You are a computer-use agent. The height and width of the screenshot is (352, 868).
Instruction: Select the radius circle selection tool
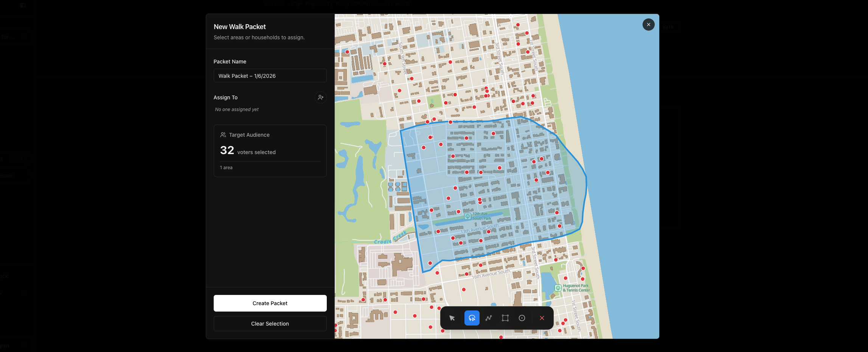click(522, 318)
